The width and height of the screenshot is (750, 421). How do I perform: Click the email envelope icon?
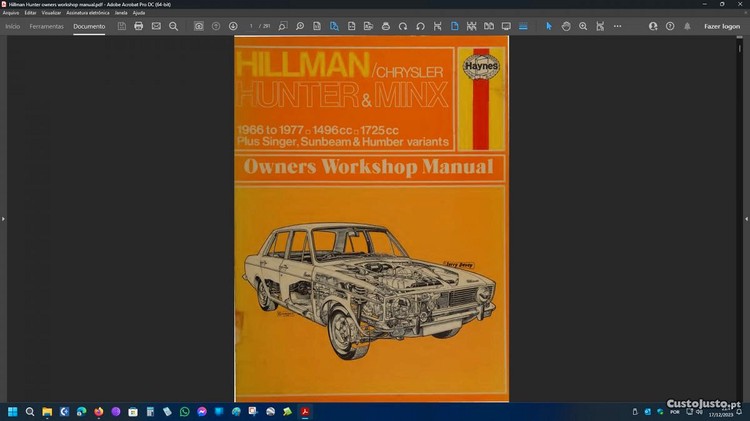[x=156, y=26]
